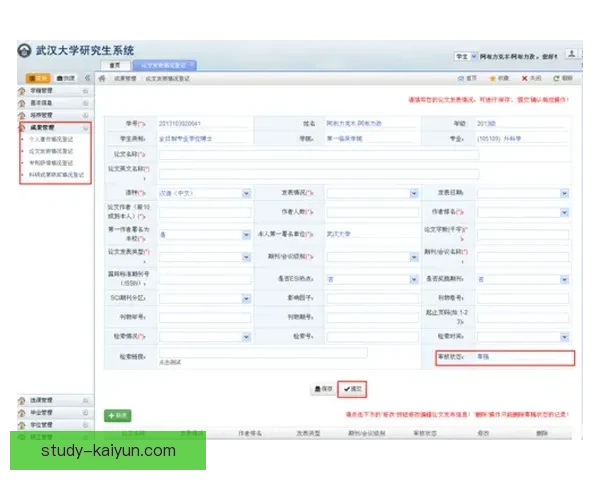Switch to the 首页 tab

[115, 65]
